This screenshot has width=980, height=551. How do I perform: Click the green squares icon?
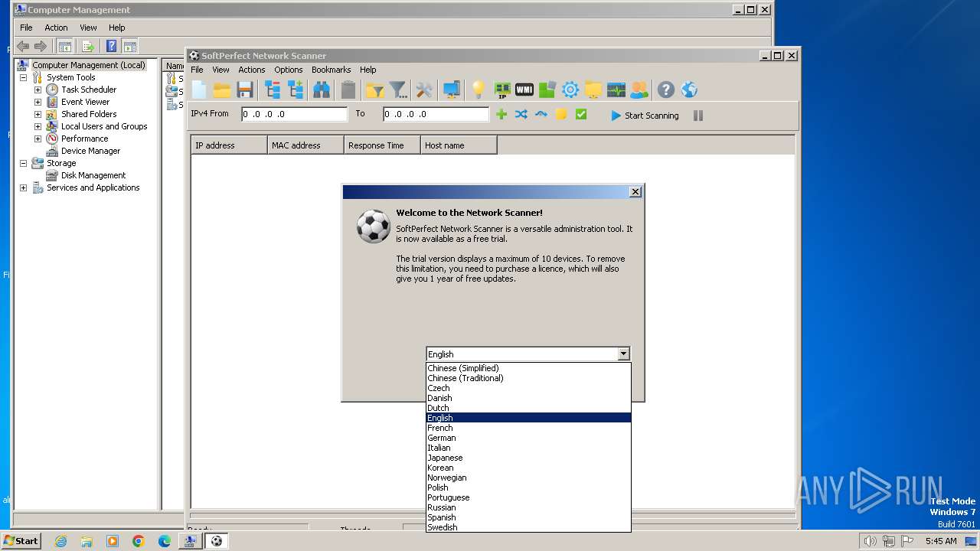(547, 90)
